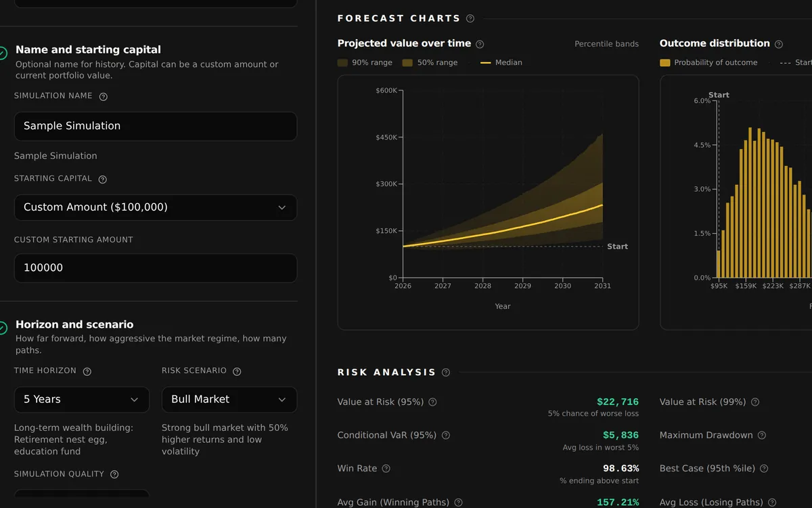Image resolution: width=812 pixels, height=508 pixels.
Task: Click the Strong bull market description text
Action: tap(225, 440)
